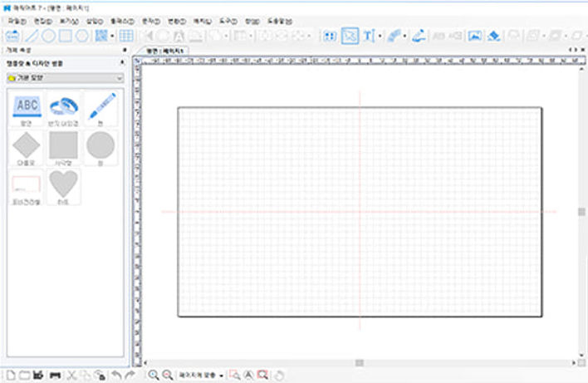Viewport: 588px width, 383px height.
Task: Open the 파일 menu
Action: click(18, 20)
